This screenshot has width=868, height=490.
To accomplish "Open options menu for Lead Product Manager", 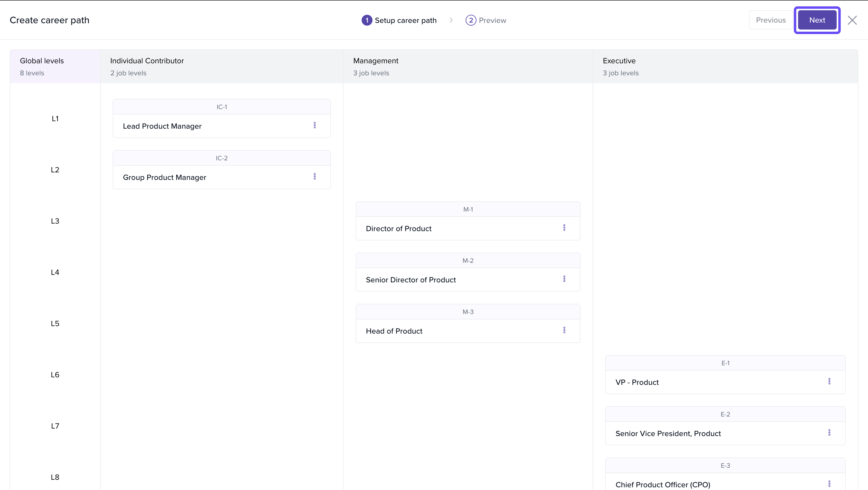I will [314, 125].
